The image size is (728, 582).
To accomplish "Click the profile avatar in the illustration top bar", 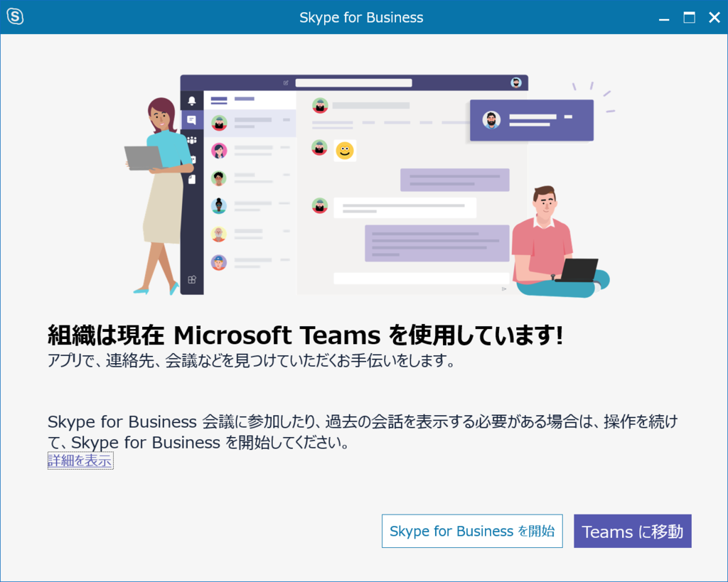I will click(516, 83).
